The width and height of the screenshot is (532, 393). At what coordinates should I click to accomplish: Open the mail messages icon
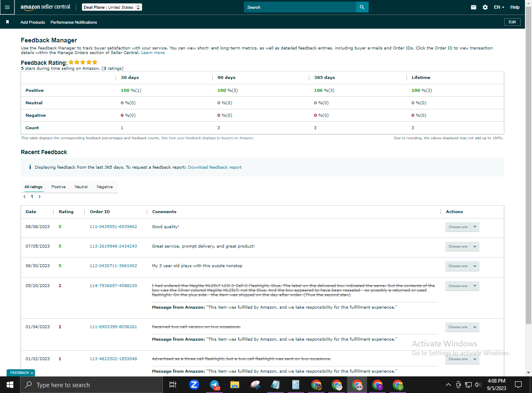(473, 7)
